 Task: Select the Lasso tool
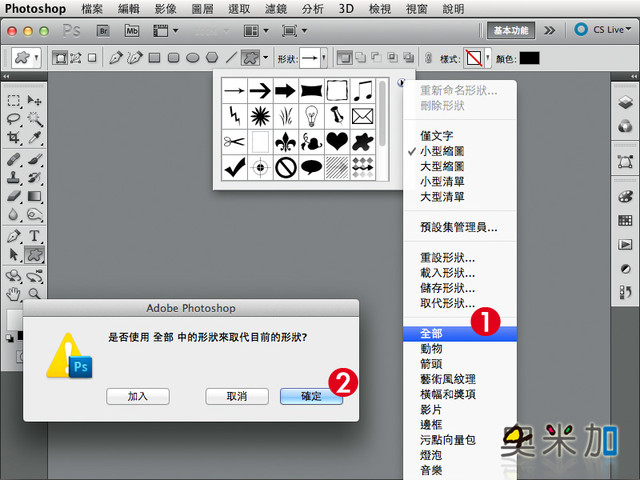point(13,119)
